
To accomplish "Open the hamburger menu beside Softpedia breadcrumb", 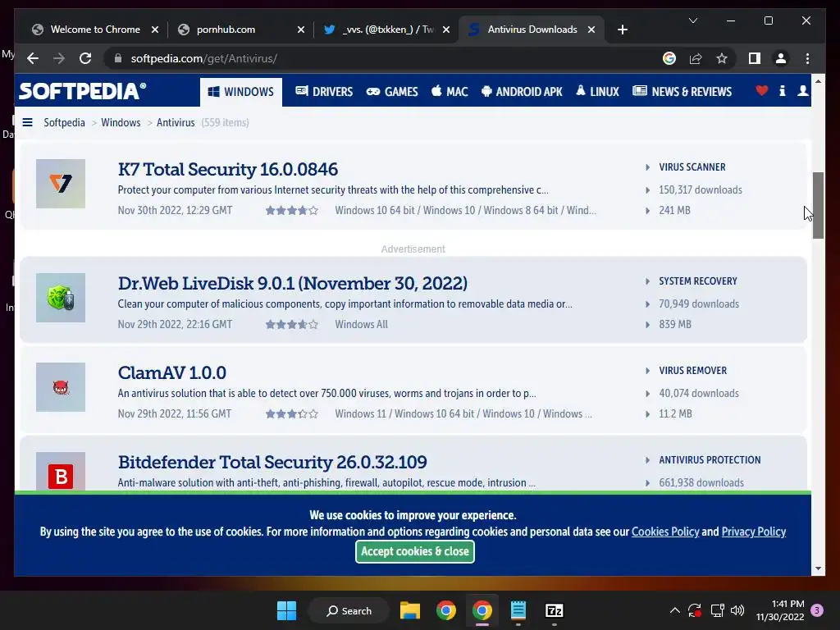I will click(27, 123).
